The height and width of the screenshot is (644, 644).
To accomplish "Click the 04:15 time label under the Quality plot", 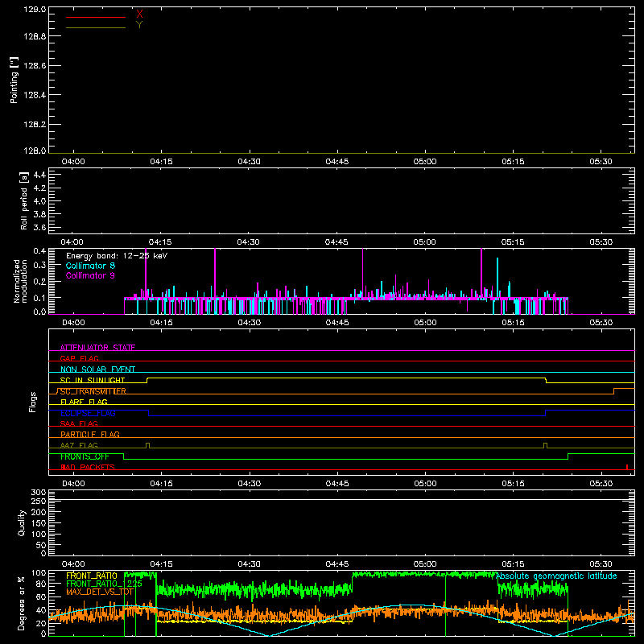I will coord(162,564).
